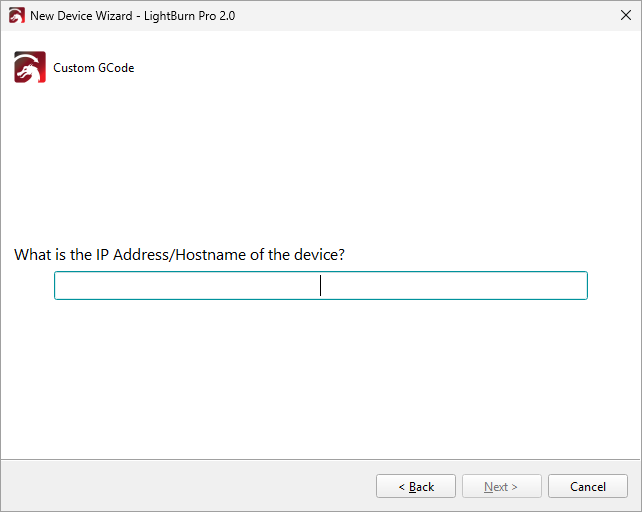The height and width of the screenshot is (512, 642).
Task: Click the "Custom GCode" heading text
Action: click(94, 68)
